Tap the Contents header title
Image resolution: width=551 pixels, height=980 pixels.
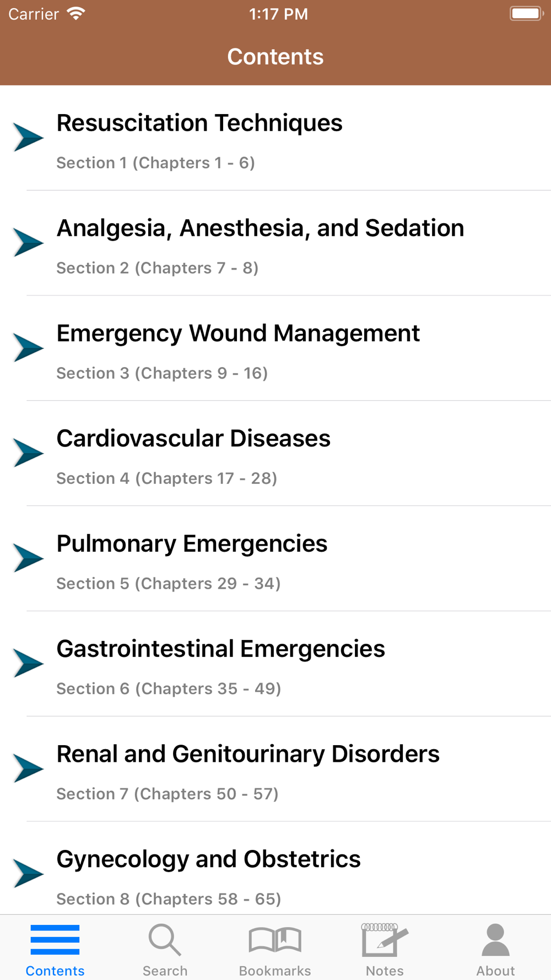[x=275, y=57]
